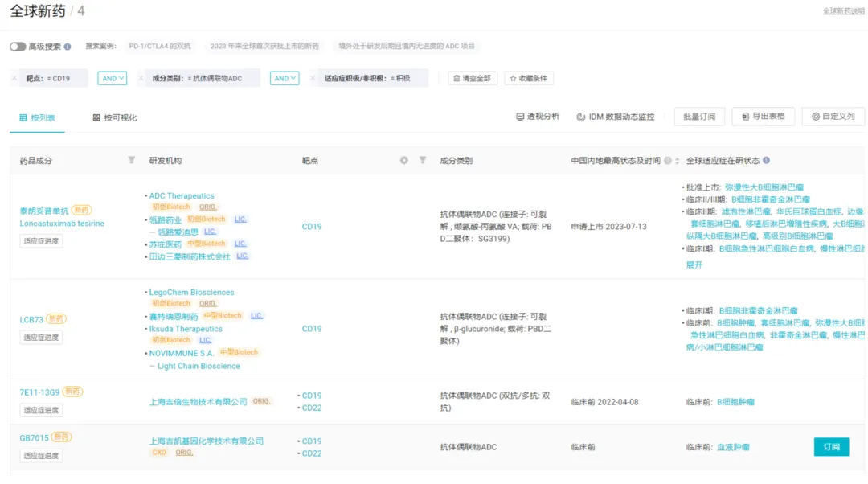Switch to the 按可视化 visualization tab
This screenshot has width=868, height=484.
click(115, 117)
